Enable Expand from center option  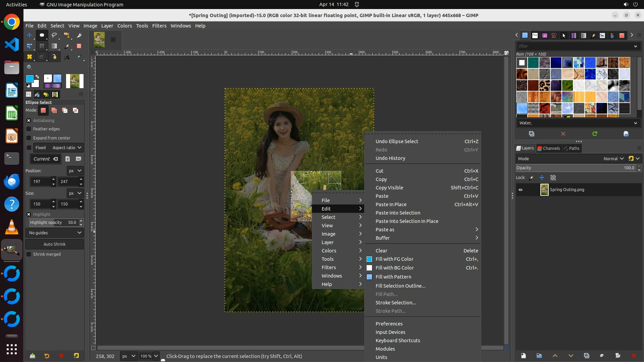pyautogui.click(x=29, y=138)
